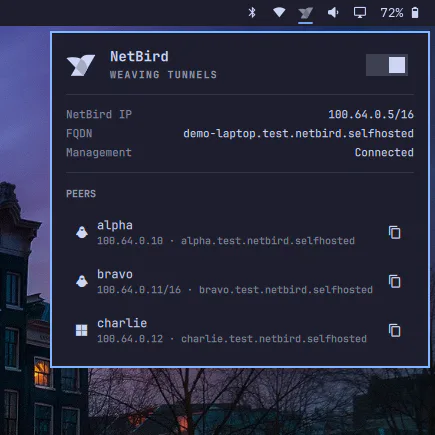Click the NetBird tray icon in top bar
Image resolution: width=435 pixels, height=435 pixels.
[x=305, y=13]
